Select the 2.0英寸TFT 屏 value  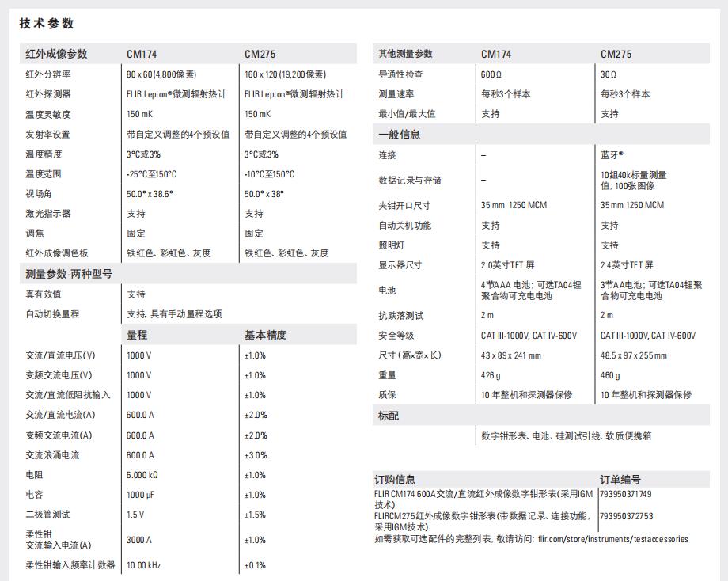click(507, 265)
